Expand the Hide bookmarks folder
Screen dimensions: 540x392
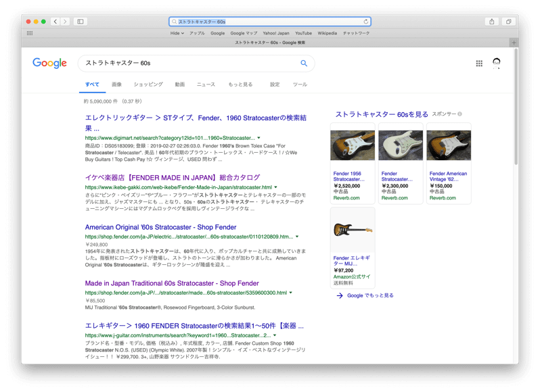(x=177, y=33)
